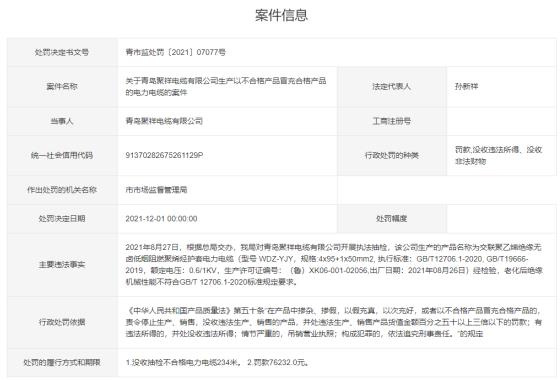This screenshot has height=380, width=560.
Task: Click party value 青岛聚祥电缆有限公司
Action: tap(164, 121)
